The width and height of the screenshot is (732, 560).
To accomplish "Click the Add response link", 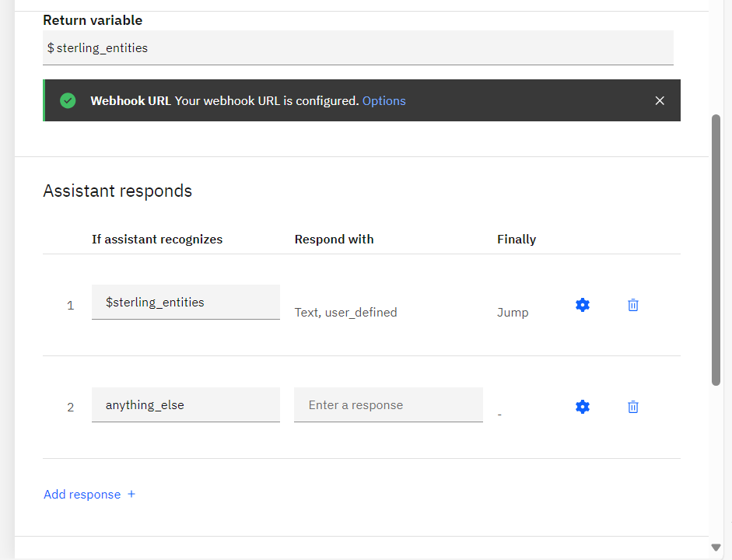I will tap(82, 495).
